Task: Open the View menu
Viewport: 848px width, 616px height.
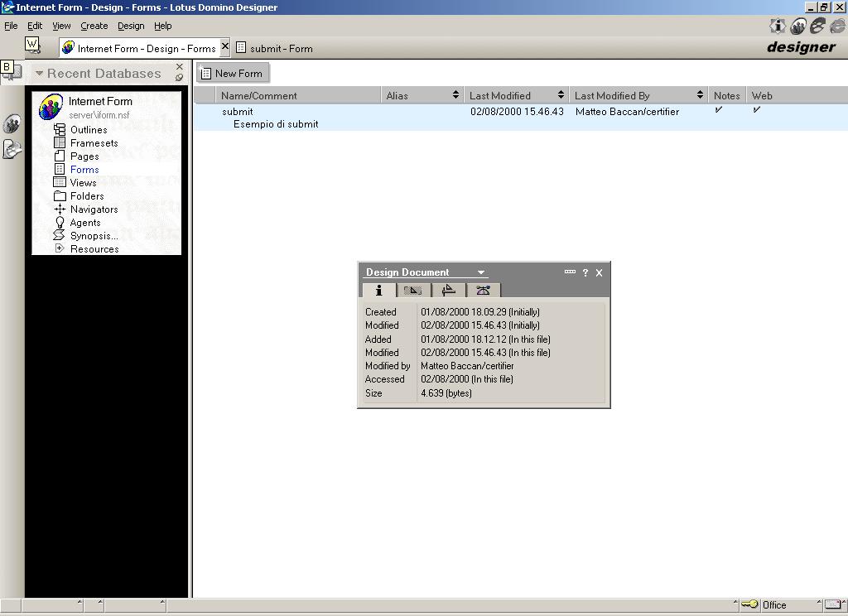Action: (x=61, y=26)
